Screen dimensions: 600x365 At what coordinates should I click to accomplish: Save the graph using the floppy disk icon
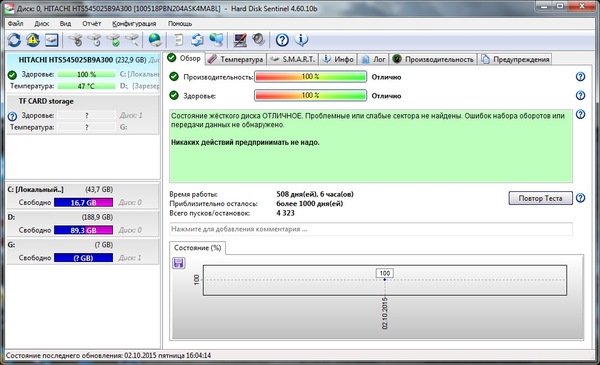click(179, 263)
